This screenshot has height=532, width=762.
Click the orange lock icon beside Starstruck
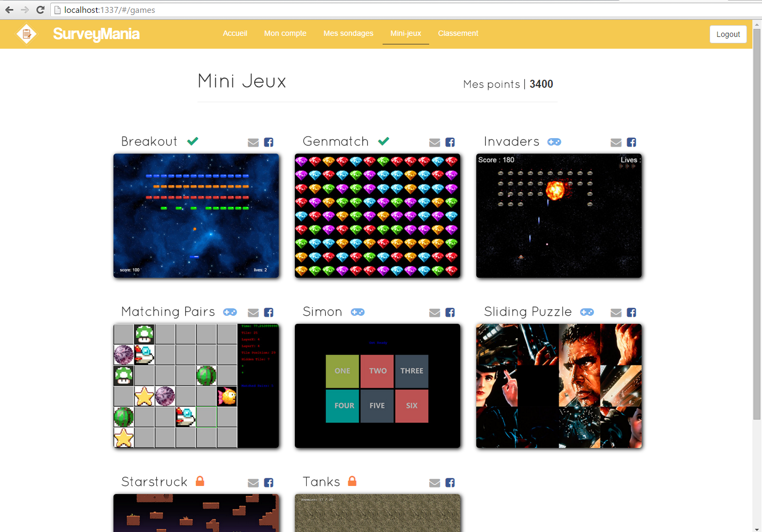point(200,481)
